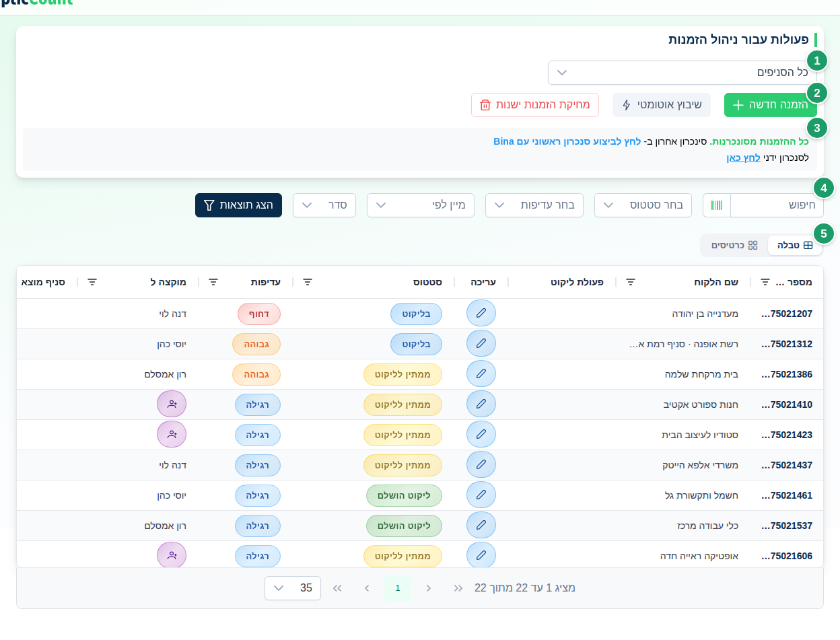Follow the לחץ כאן manual sync link
The width and height of the screenshot is (840, 640).
click(x=743, y=157)
